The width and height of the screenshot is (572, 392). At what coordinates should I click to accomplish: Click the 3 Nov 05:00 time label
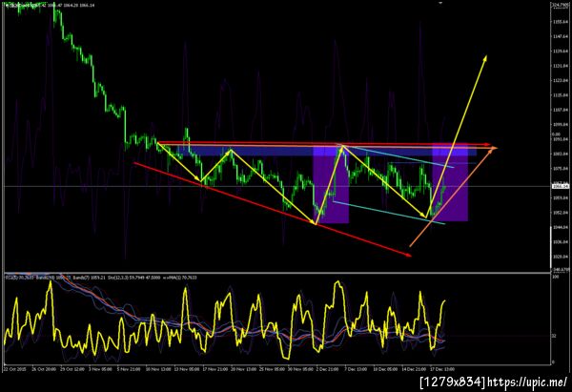(101, 369)
